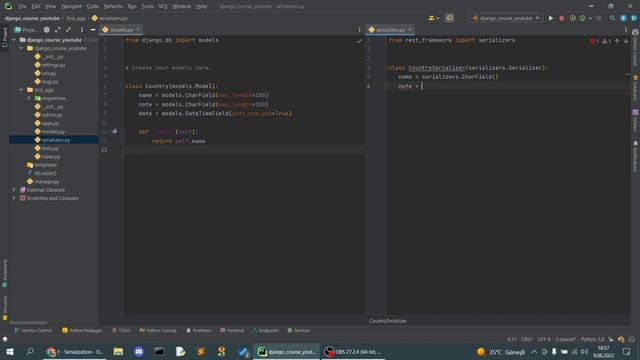Jump to previous highlighted error arrow
Viewport: 640px width, 360px height.
click(617, 41)
